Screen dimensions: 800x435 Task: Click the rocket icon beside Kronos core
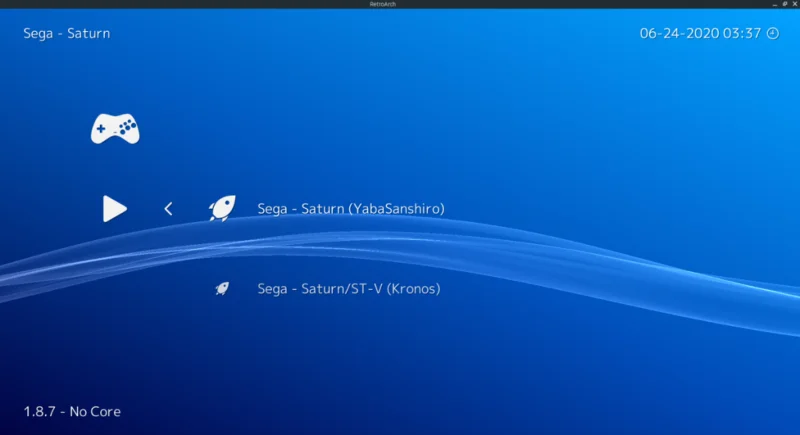click(222, 289)
